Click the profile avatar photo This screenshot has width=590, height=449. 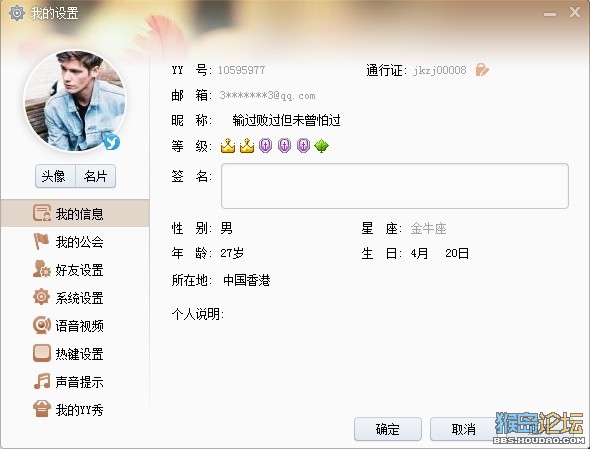75,101
